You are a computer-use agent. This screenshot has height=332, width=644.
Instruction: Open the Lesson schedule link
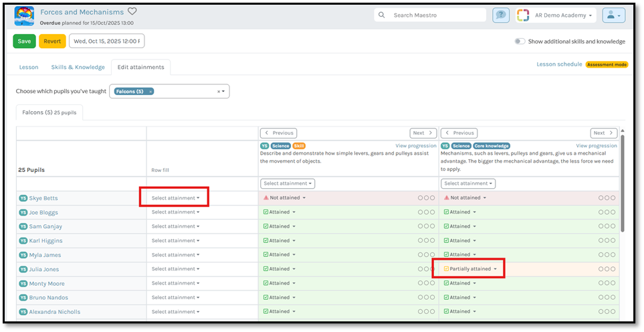tap(559, 64)
